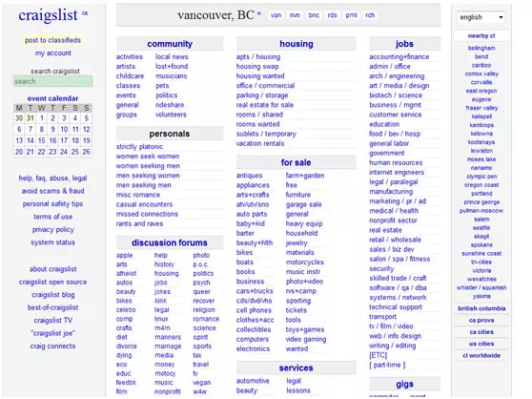
Task: Select the rds area tab
Action: 332,15
